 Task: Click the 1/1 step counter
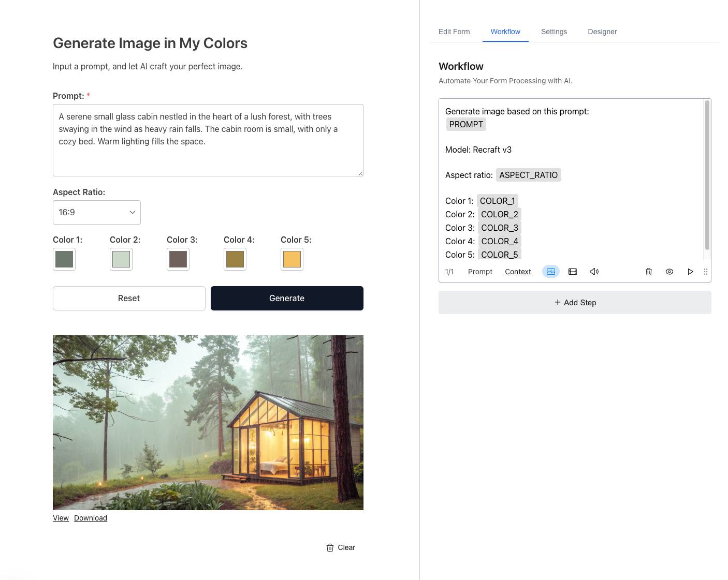tap(449, 272)
